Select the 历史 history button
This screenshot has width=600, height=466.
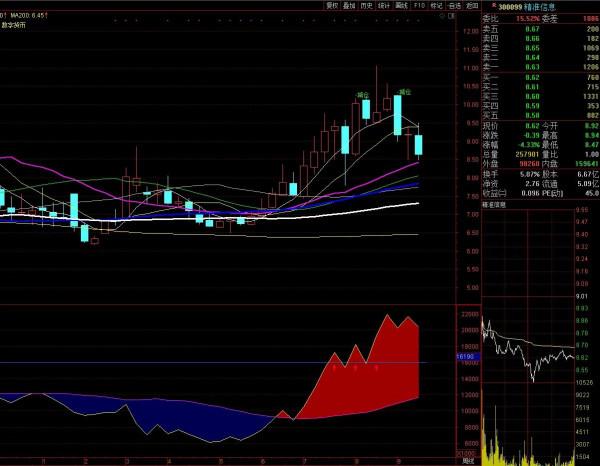367,5
